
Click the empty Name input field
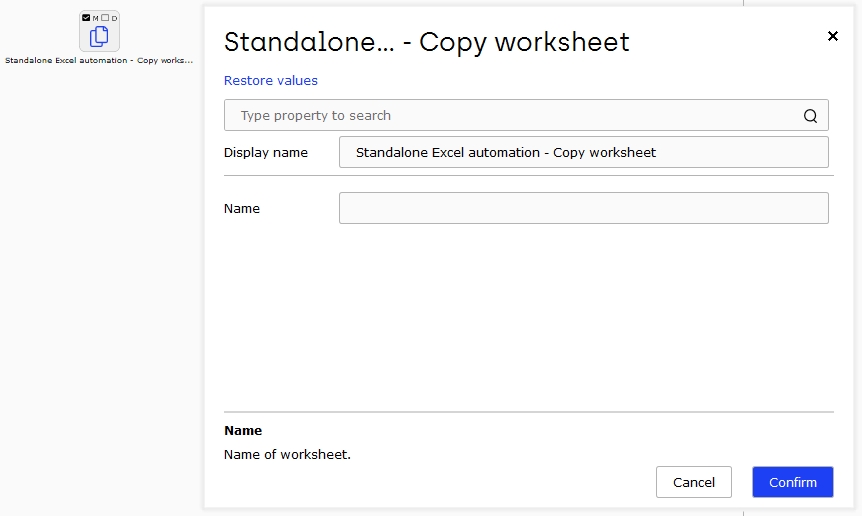pyautogui.click(x=584, y=208)
